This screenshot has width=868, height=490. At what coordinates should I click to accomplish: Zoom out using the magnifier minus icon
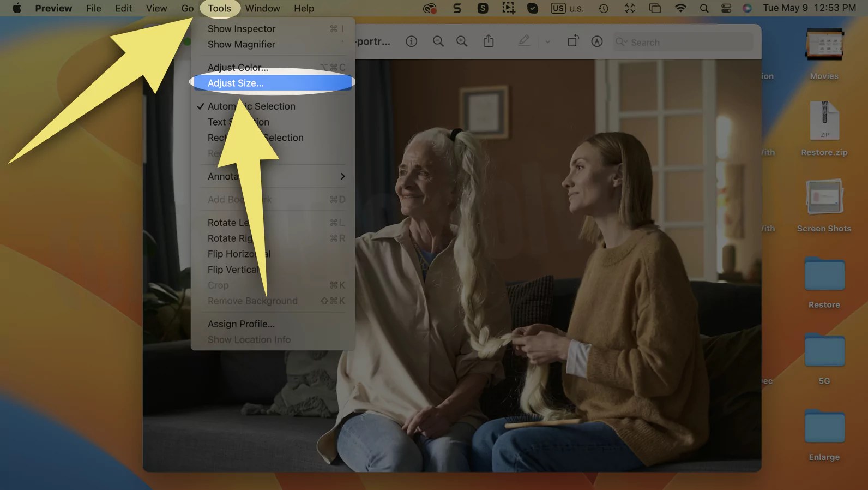point(438,41)
